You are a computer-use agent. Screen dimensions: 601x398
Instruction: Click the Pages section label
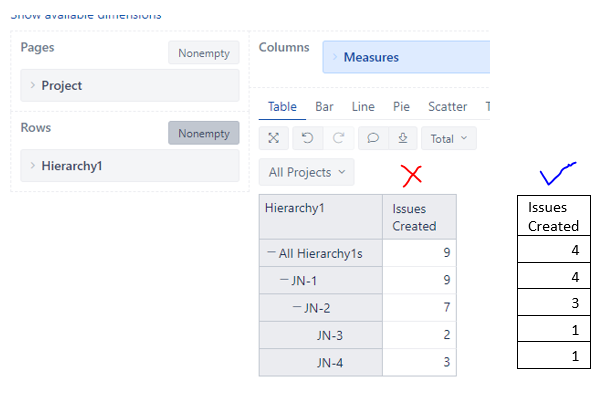click(x=38, y=47)
